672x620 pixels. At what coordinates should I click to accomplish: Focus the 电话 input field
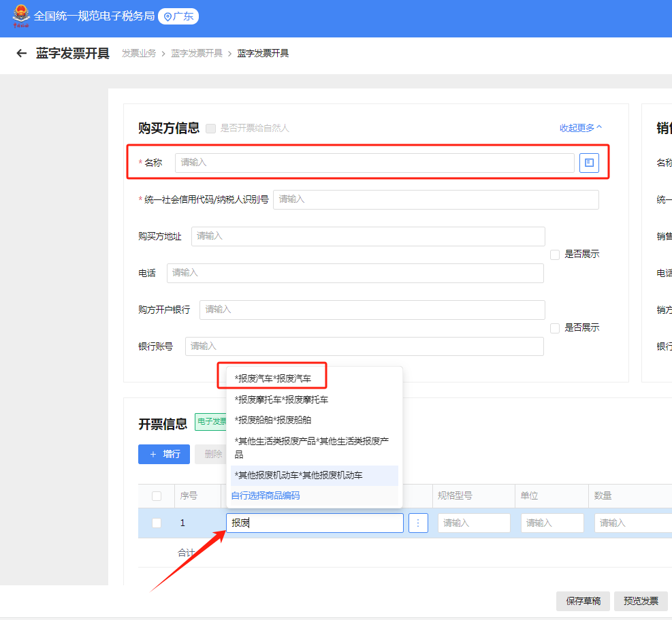coord(355,274)
